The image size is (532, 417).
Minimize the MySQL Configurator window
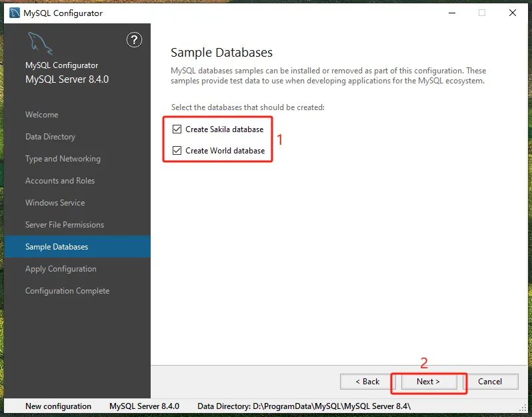452,13
